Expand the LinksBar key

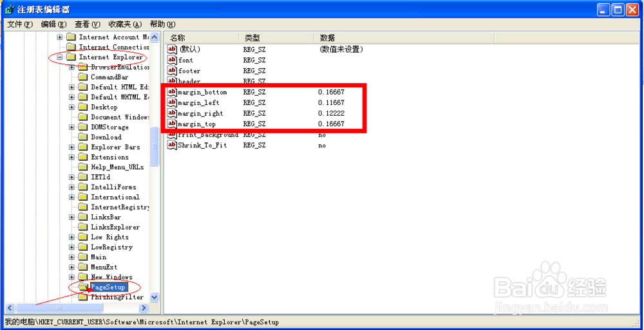point(71,217)
